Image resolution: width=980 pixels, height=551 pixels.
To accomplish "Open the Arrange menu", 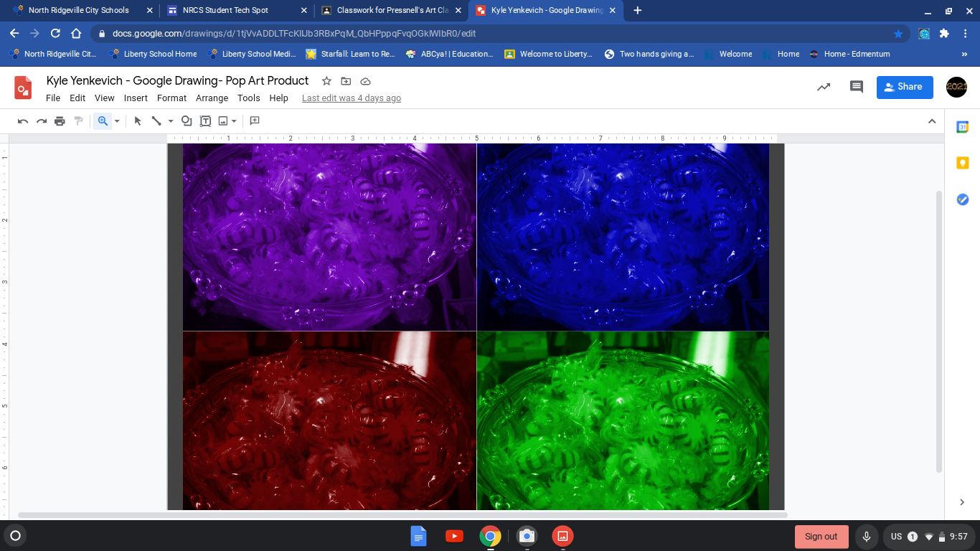I will 212,98.
